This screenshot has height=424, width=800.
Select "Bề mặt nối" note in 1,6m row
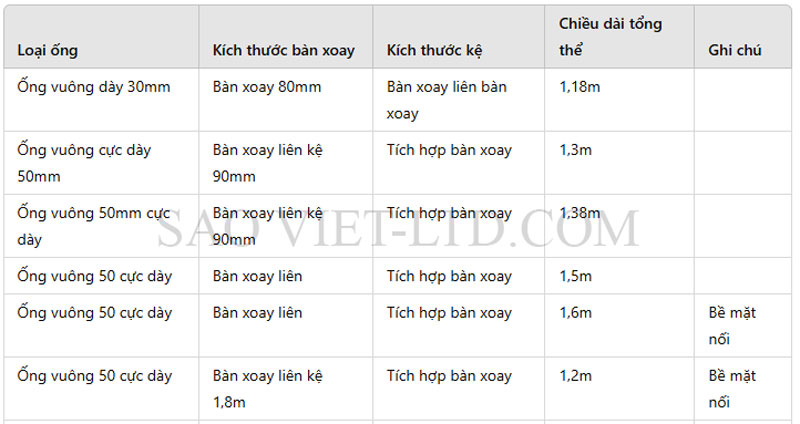pos(732,326)
